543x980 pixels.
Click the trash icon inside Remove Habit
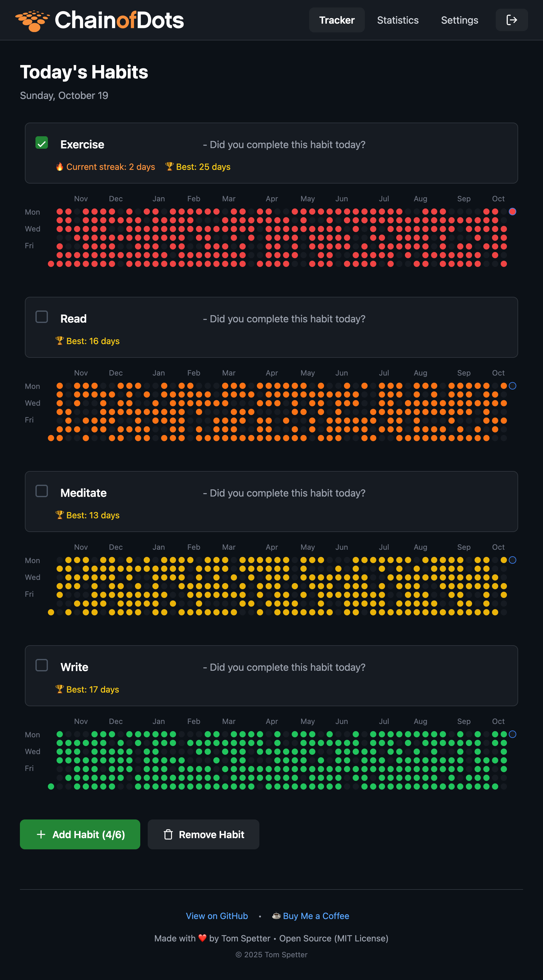169,834
